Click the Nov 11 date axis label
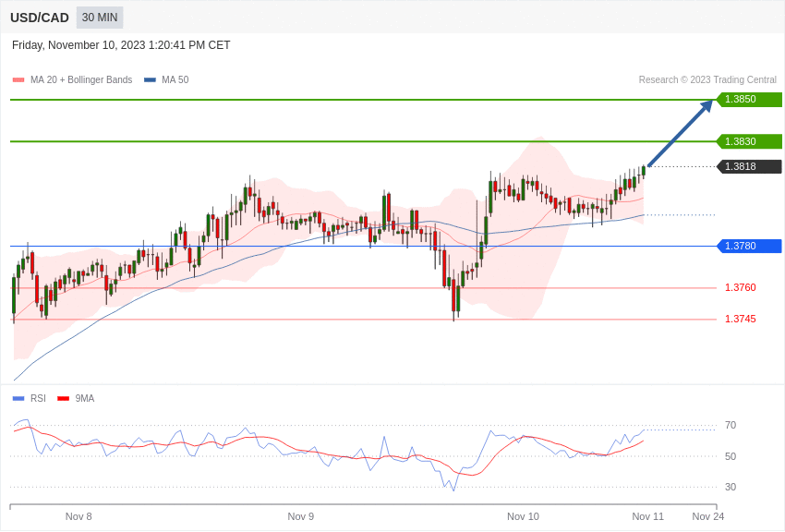Image resolution: width=785 pixels, height=532 pixels. [x=647, y=516]
